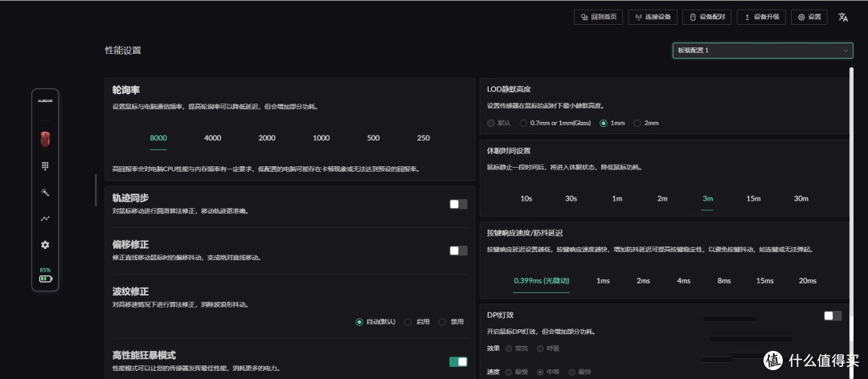This screenshot has height=379, width=868.
Task: Set sleep time to 15m
Action: pos(753,198)
